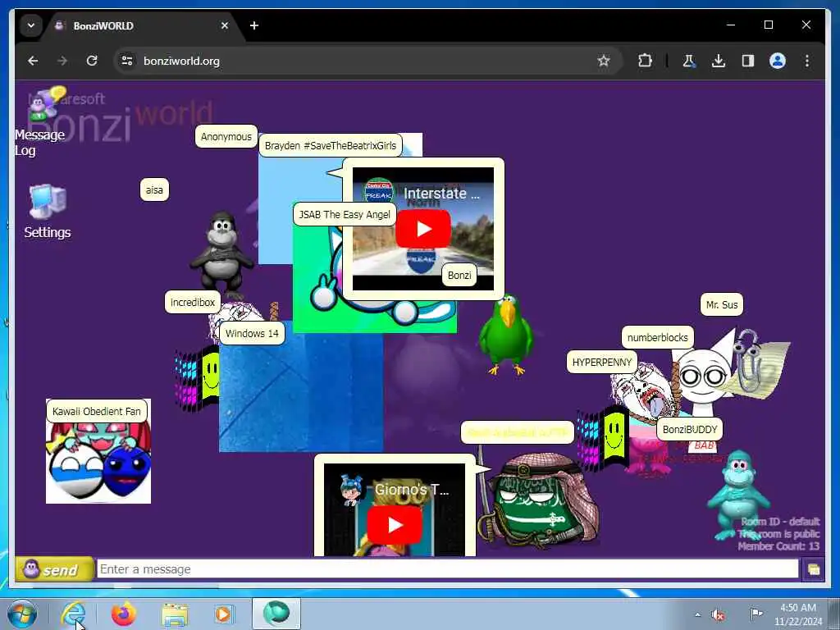840x630 pixels.
Task: Click the send button
Action: point(54,569)
